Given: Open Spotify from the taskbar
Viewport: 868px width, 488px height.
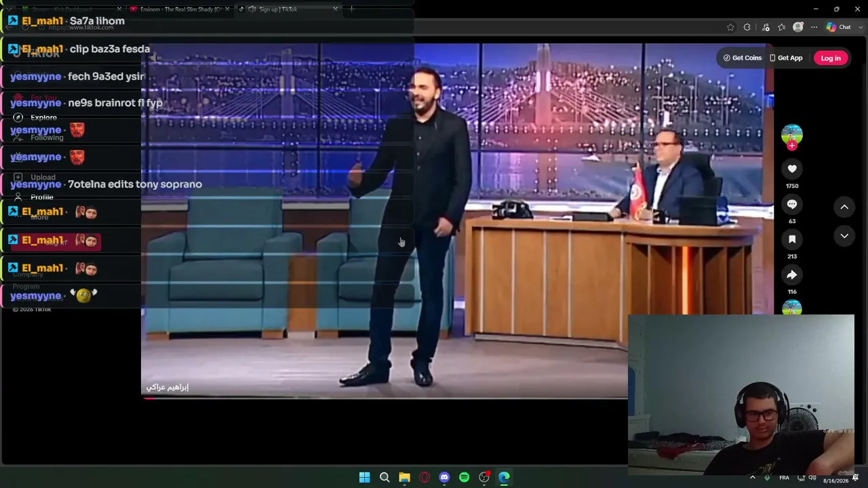Looking at the screenshot, I should point(464,477).
